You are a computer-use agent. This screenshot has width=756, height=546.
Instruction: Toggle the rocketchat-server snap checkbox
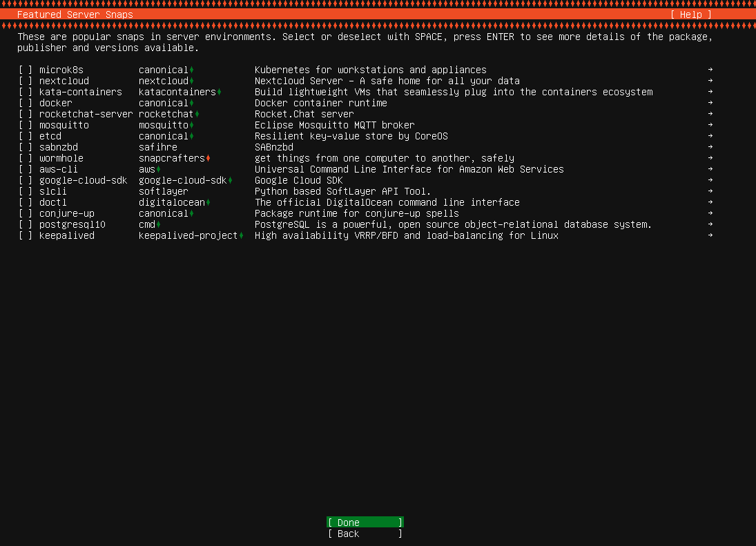point(26,114)
